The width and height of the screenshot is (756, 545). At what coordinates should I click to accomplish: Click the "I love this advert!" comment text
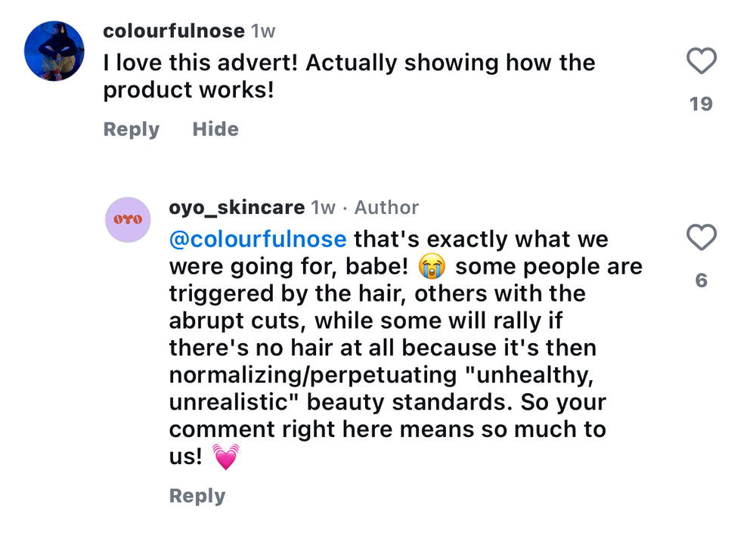(x=203, y=63)
